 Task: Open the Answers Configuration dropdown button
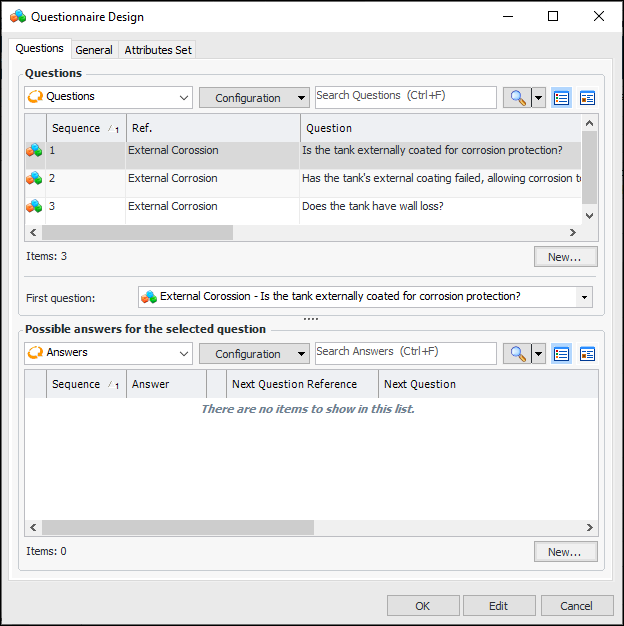[254, 353]
